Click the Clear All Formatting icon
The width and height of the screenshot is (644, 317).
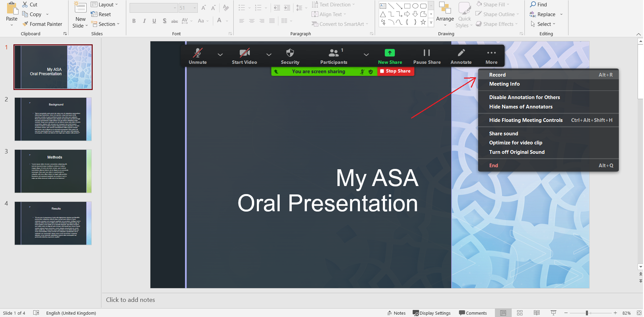[x=226, y=8]
